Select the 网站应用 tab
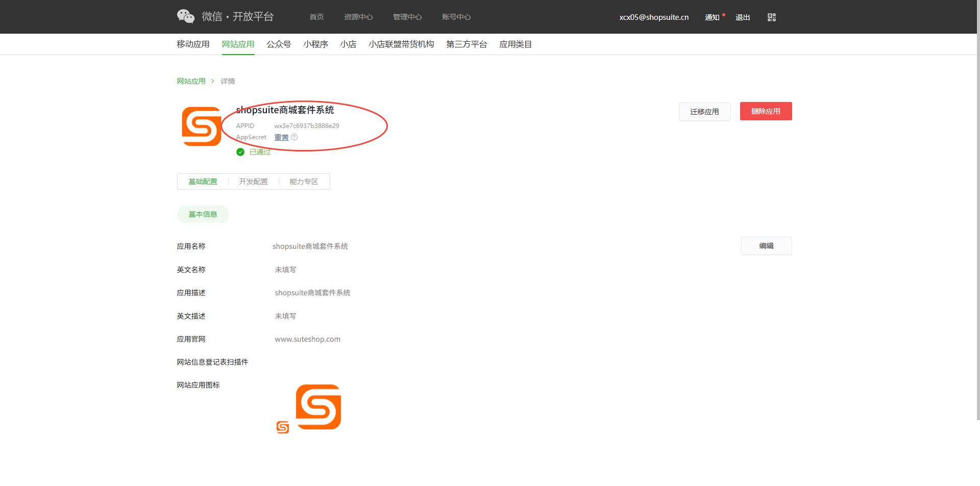980x486 pixels. tap(238, 44)
